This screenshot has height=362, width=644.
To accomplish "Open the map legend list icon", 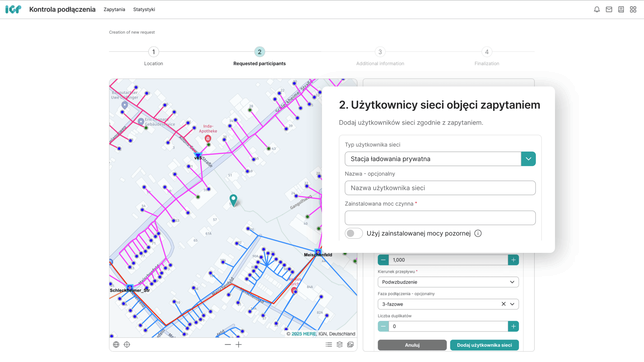I will point(329,344).
